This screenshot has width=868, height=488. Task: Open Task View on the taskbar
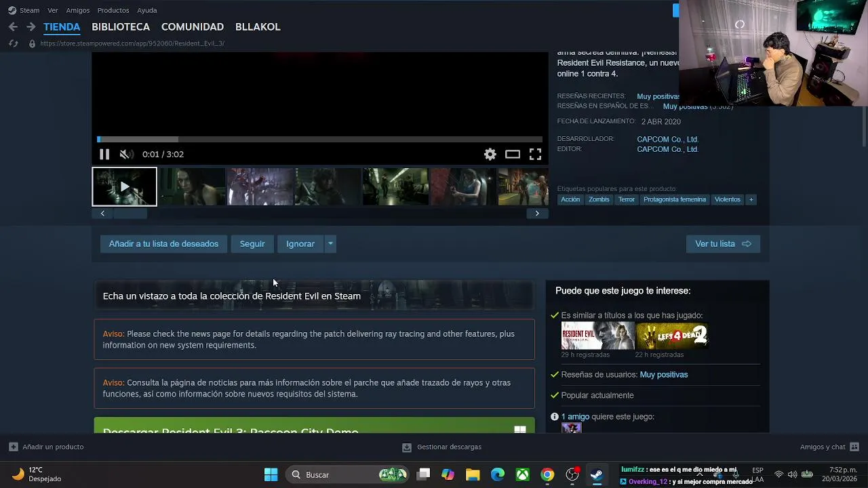(x=423, y=475)
